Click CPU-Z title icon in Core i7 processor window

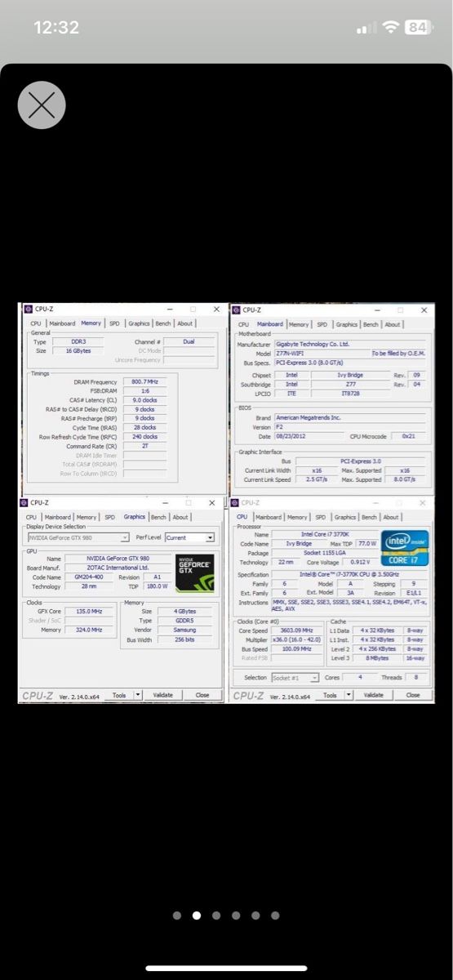tap(236, 502)
